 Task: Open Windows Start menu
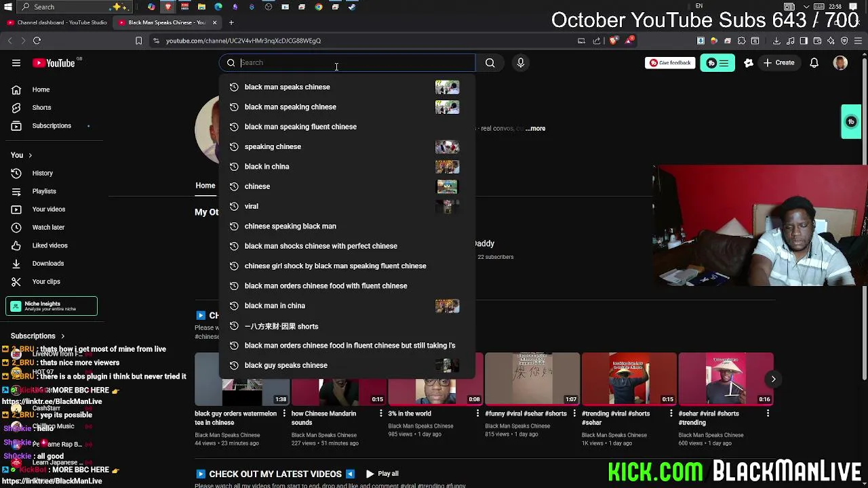pos(7,7)
